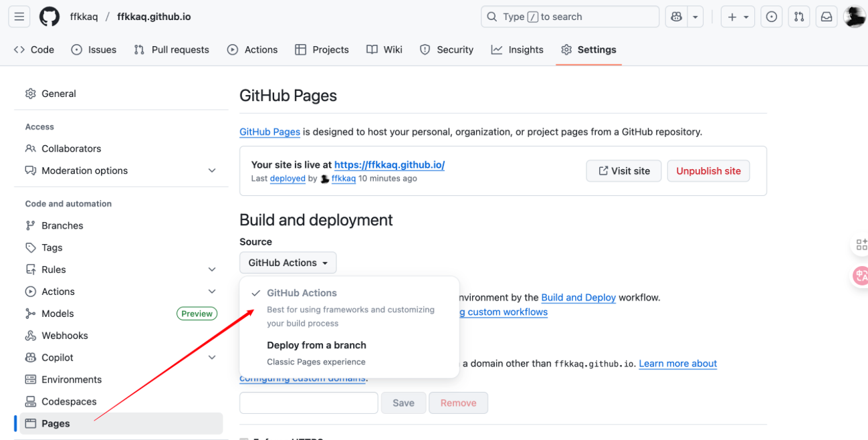This screenshot has height=440, width=868.
Task: Open the ffkkaq.github.io repository link
Action: click(154, 17)
